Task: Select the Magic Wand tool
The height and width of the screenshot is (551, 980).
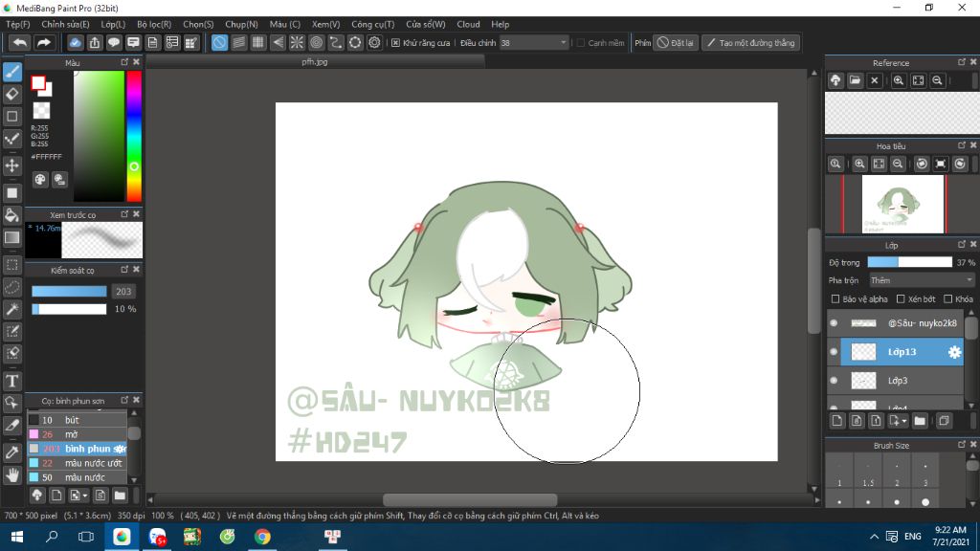Action: [x=11, y=309]
